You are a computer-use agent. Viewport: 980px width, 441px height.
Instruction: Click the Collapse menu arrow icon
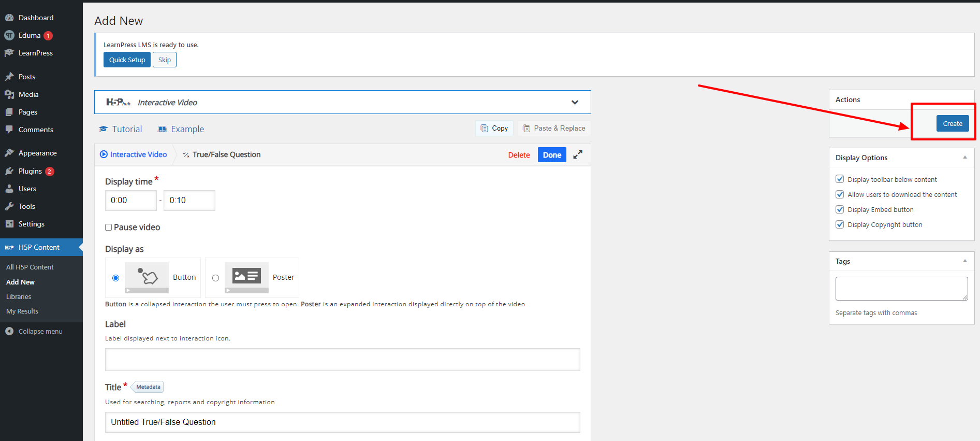[x=9, y=331]
